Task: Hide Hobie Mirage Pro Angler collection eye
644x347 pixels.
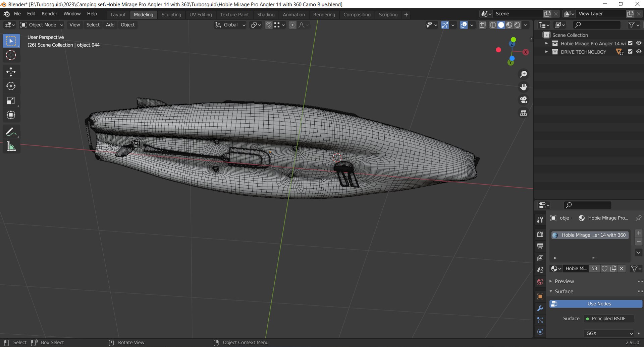Action: coord(639,43)
